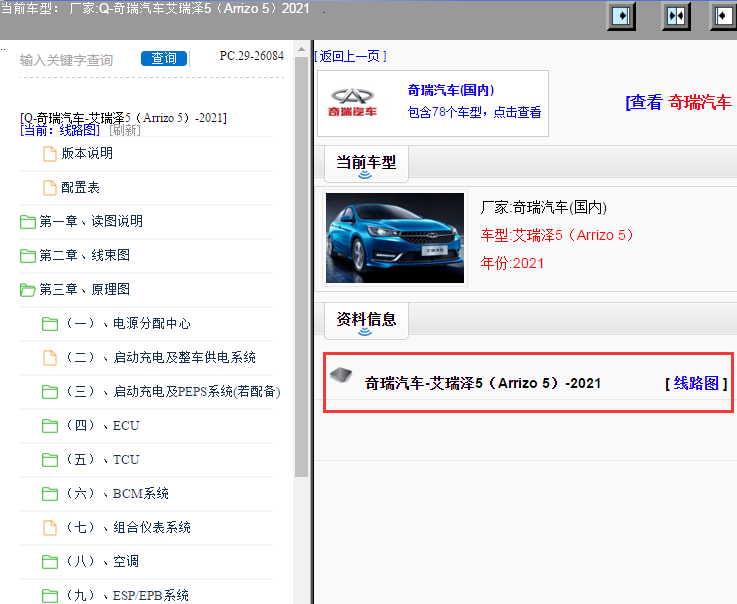The width and height of the screenshot is (737, 604).
Task: Open the 查看 奇瑞汽车 link
Action: [x=678, y=102]
